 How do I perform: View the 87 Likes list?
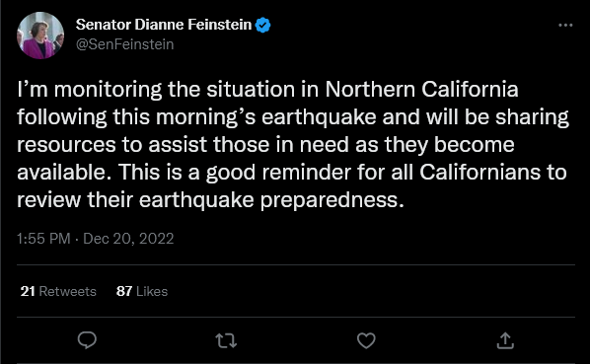tap(142, 291)
